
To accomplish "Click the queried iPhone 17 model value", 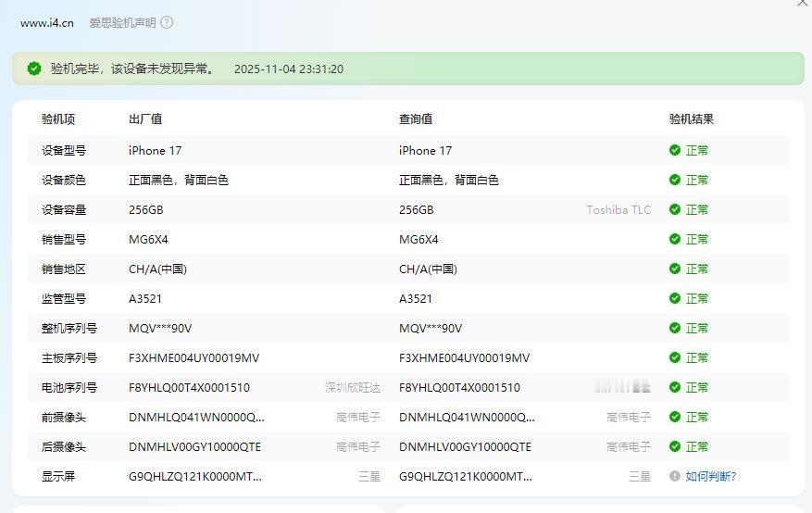I will pyautogui.click(x=425, y=151).
